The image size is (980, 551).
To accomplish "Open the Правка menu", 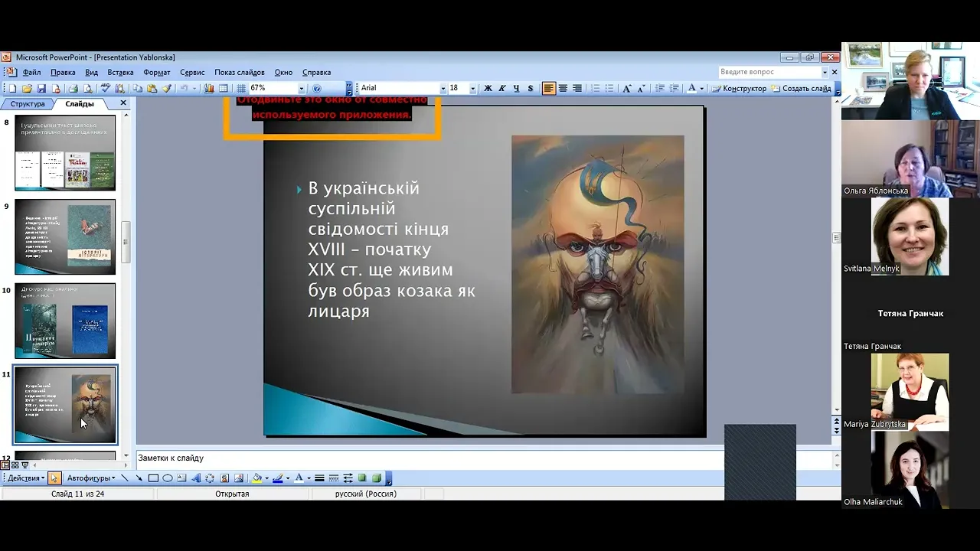I will (63, 72).
